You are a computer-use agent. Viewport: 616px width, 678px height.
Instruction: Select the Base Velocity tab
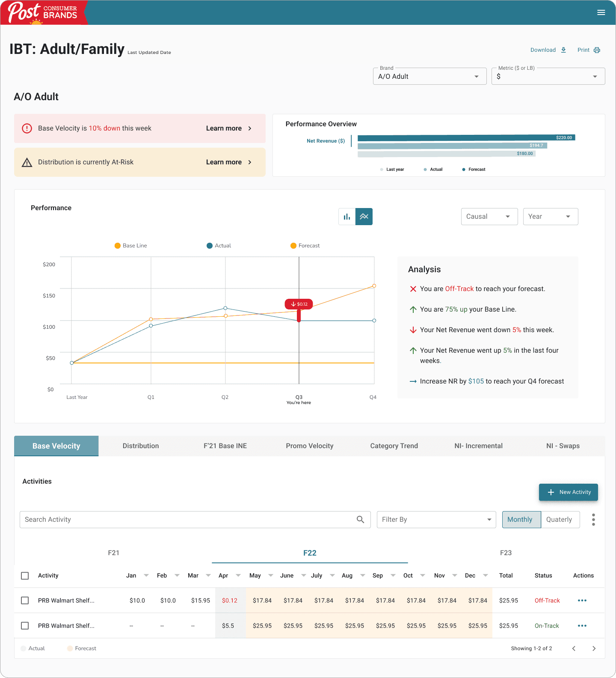pos(56,446)
